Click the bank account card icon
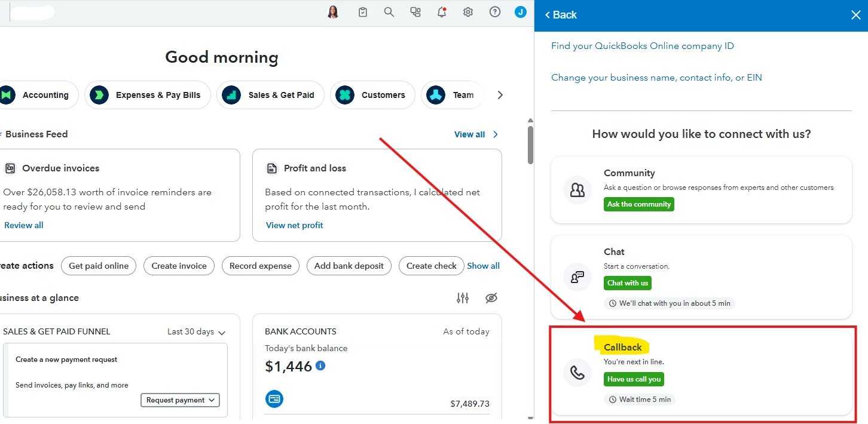The image size is (868, 424). click(x=274, y=399)
